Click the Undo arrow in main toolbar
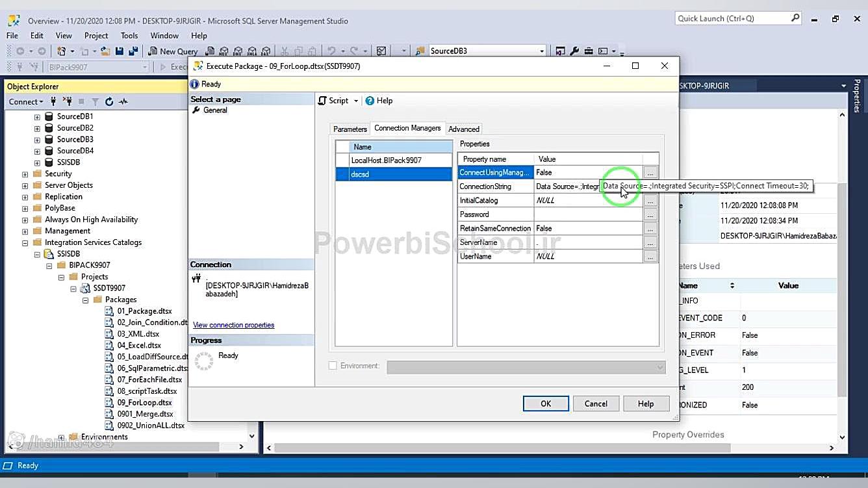Screen dimensions: 868x488 point(331,51)
